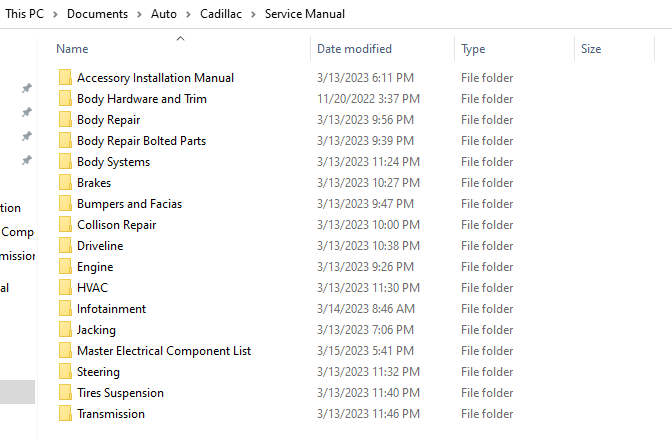672x440 pixels.
Task: Select the Transmission folder name
Action: [111, 413]
